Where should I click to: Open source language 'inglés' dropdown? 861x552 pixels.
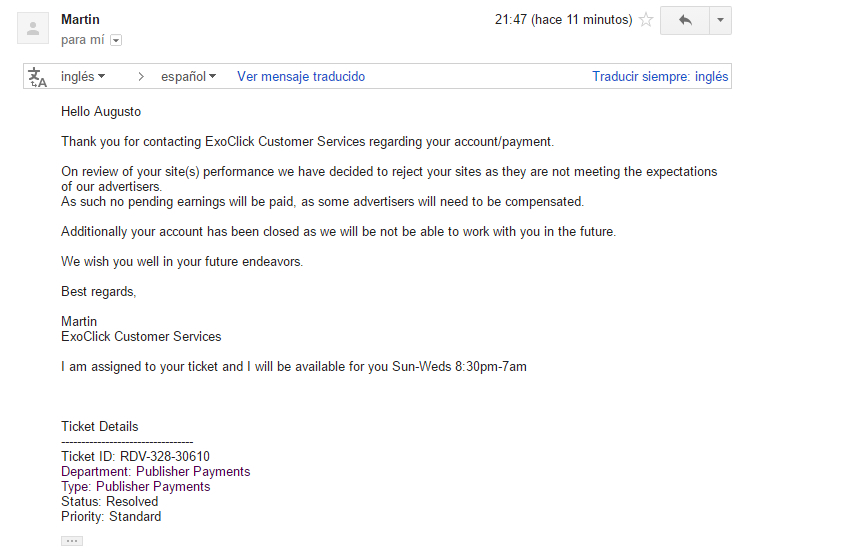coord(83,76)
